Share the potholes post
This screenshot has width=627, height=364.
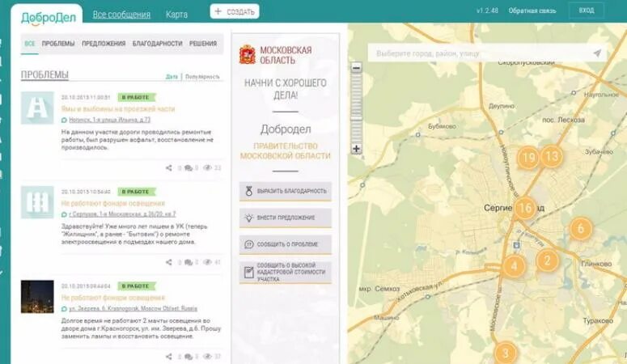169,168
